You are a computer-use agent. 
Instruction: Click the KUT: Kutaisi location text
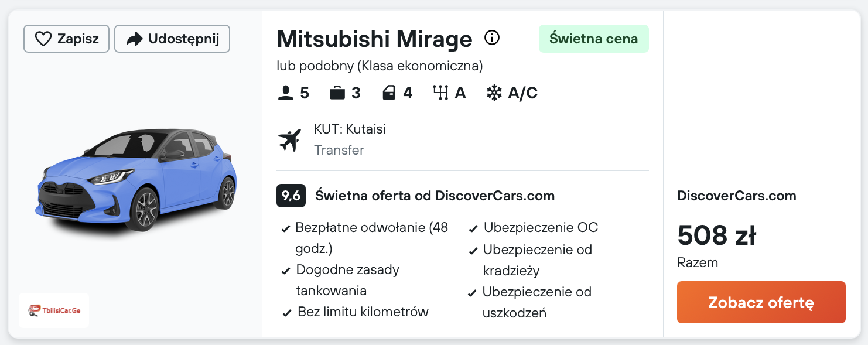point(350,129)
